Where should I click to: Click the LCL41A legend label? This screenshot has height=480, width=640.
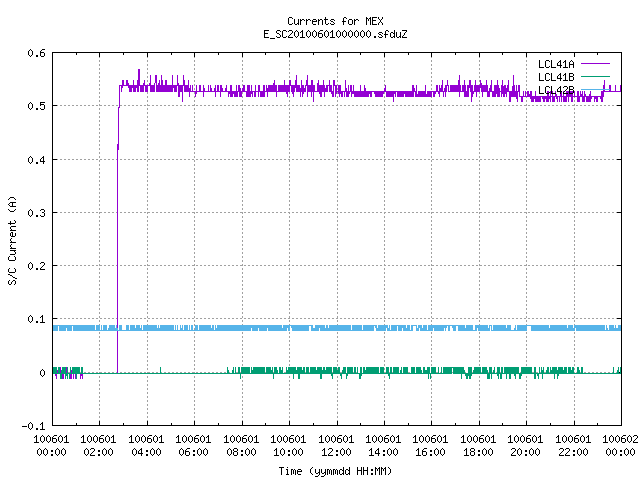556,64
